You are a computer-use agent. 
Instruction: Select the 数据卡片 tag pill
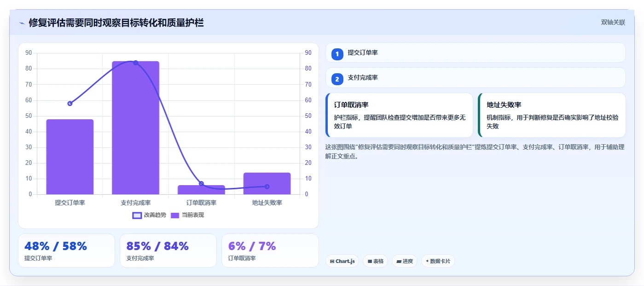pos(438,261)
